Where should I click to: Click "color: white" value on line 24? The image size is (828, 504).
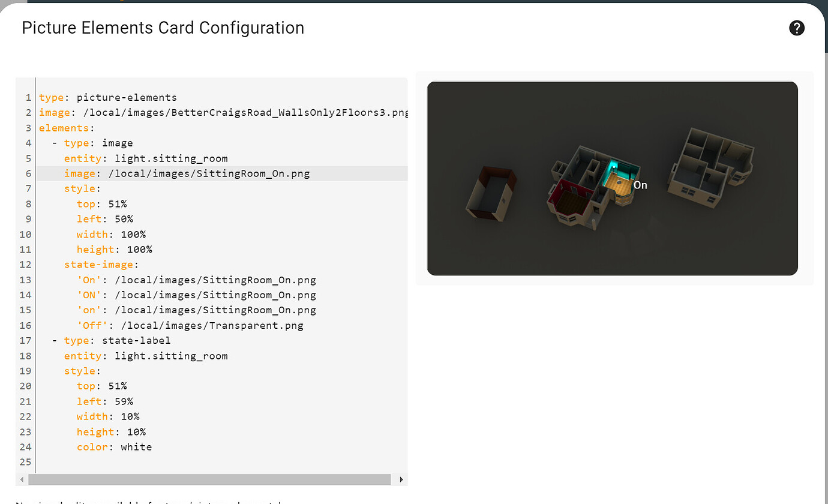click(114, 446)
